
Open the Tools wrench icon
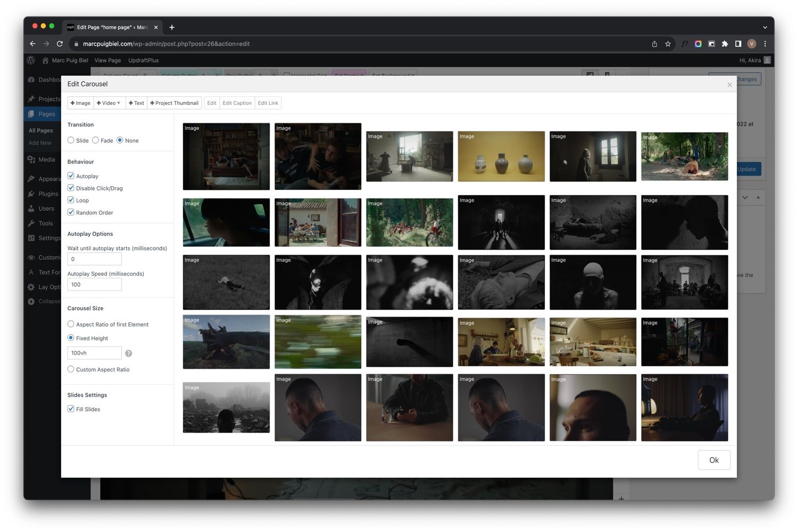[31, 223]
